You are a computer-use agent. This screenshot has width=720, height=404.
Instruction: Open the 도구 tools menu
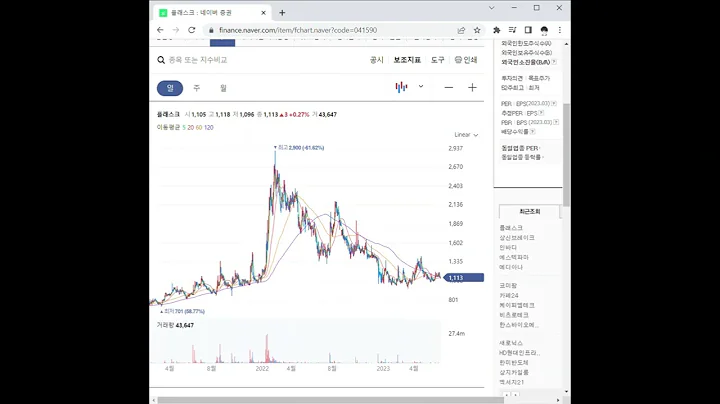[x=438, y=60]
